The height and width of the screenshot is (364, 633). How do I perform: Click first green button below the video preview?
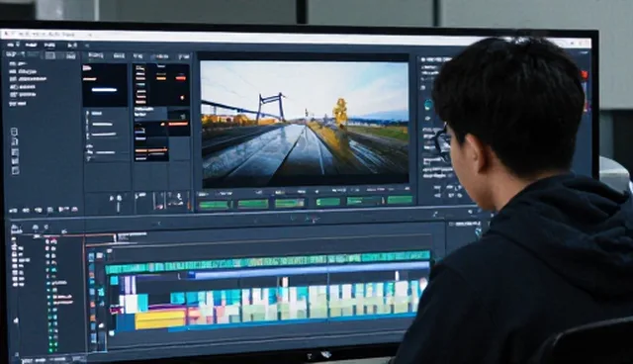coord(214,205)
